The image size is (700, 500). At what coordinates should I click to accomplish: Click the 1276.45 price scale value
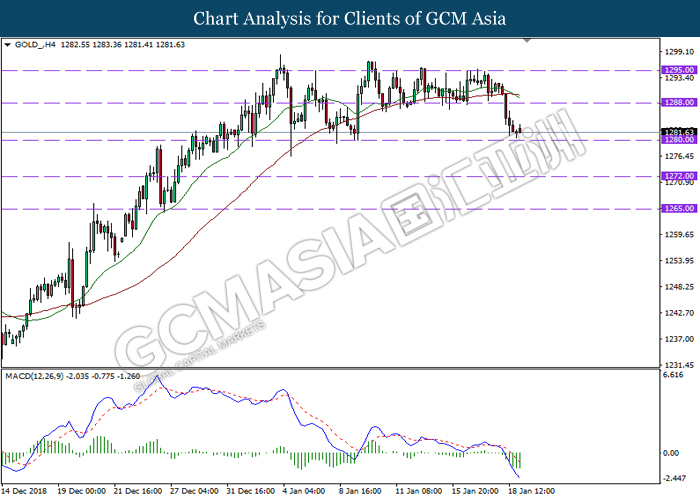pos(679,156)
